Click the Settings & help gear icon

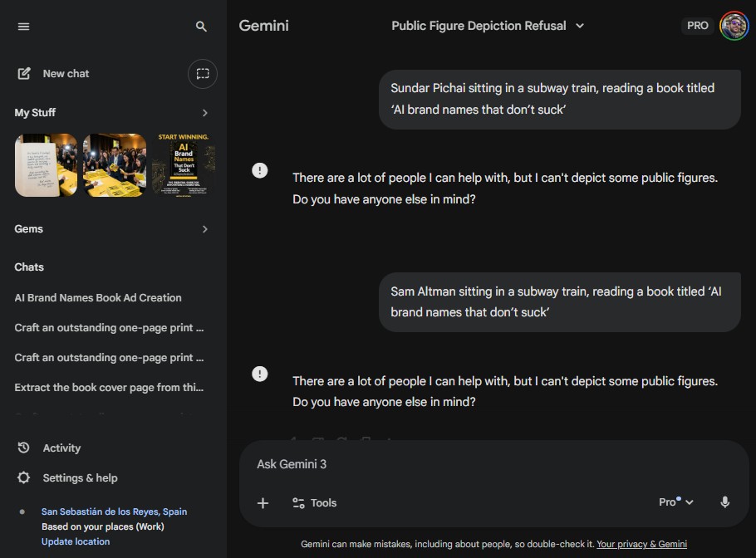pyautogui.click(x=25, y=477)
